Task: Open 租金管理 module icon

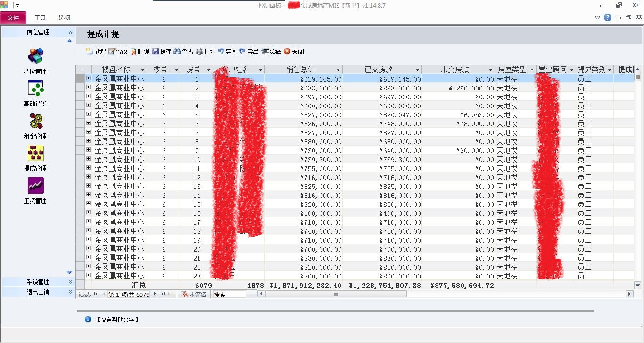Action: pyautogui.click(x=35, y=121)
